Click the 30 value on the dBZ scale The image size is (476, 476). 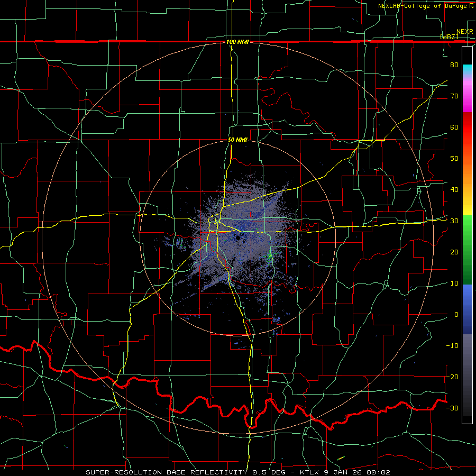click(x=454, y=221)
